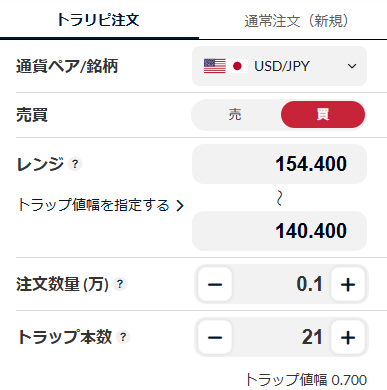This screenshot has width=387, height=390.
Task: Increase trap count with plus button
Action: point(348,337)
